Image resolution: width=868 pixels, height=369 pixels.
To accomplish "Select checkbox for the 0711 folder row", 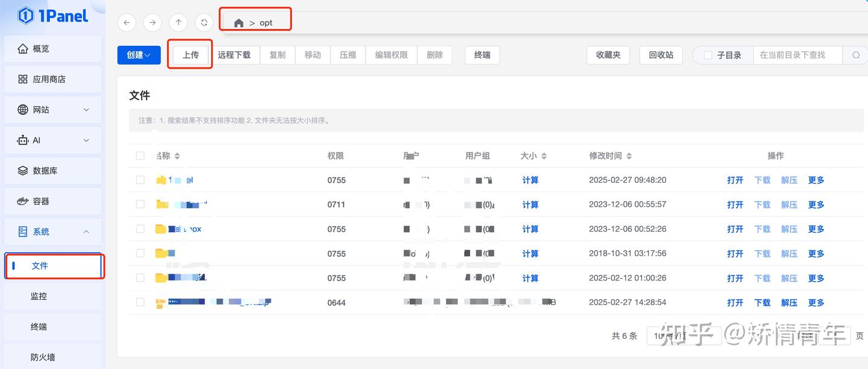I will coord(140,204).
